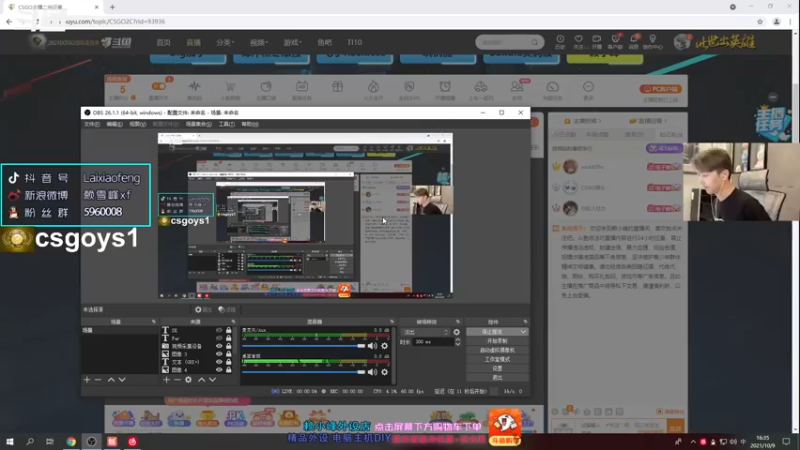The height and width of the screenshot is (450, 800).
Task: Adjust 桌面音频 volume slider
Action: click(304, 372)
